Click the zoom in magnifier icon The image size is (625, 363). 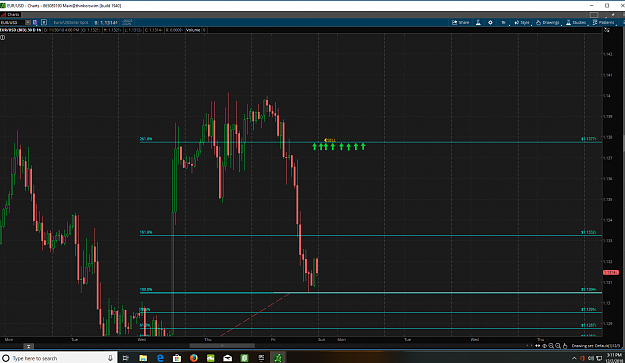551,346
